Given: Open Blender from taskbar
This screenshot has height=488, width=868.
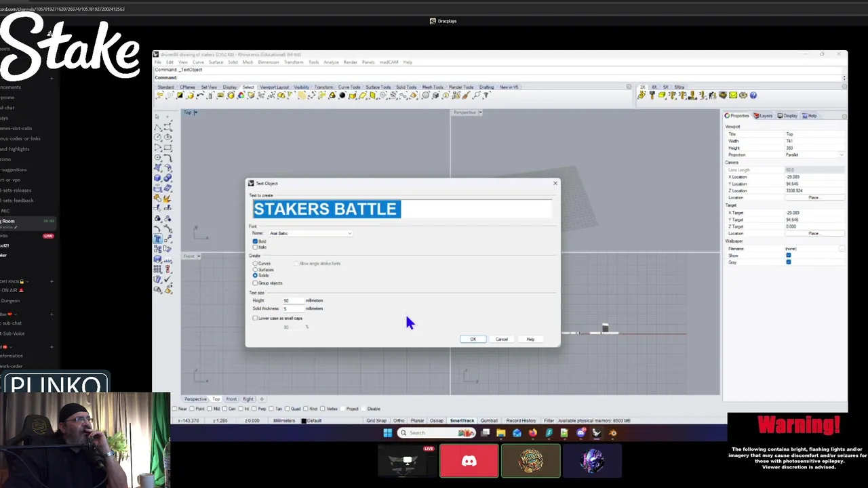Looking at the screenshot, I should tap(613, 432).
